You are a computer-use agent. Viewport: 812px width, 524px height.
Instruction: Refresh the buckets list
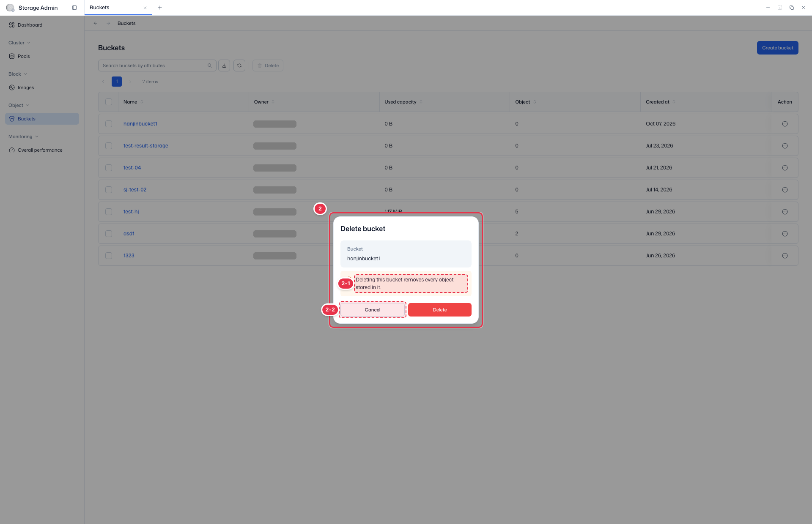coord(239,65)
